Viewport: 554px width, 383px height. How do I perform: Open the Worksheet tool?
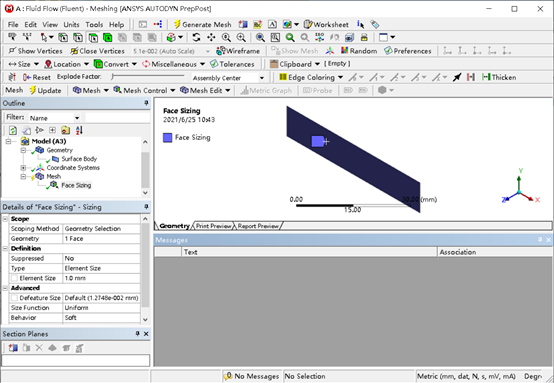click(x=326, y=24)
